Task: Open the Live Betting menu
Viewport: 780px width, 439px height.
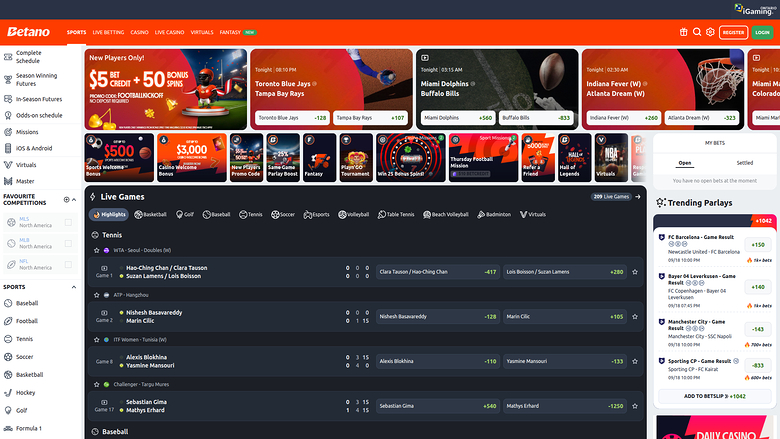Action: click(x=108, y=32)
